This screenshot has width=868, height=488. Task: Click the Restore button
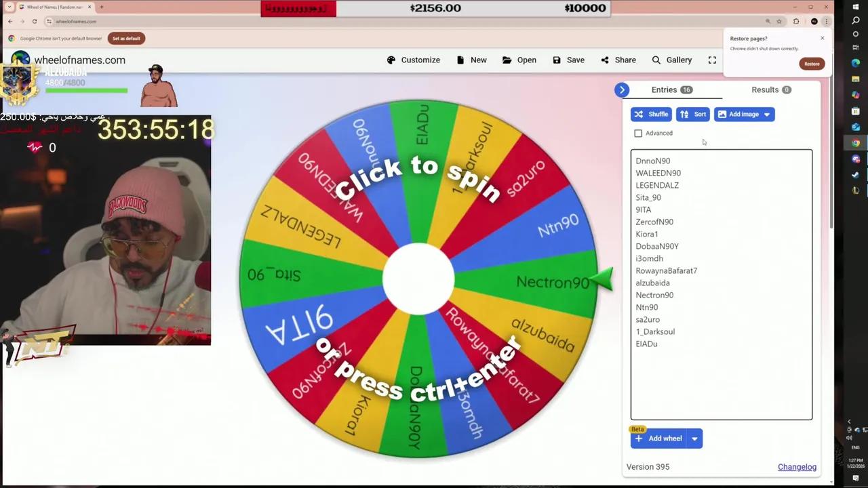(812, 64)
